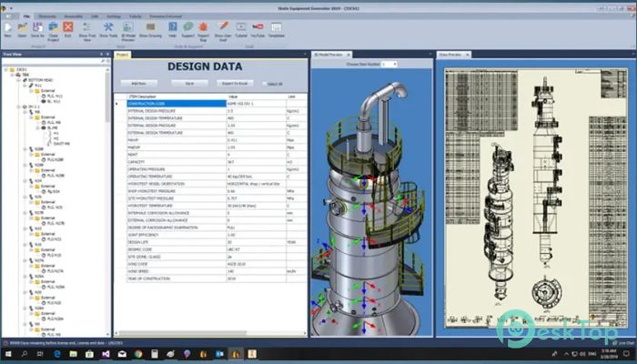Collapse the SH 1-1 tree node
Screen dimensions: 637x364
(x=20, y=107)
